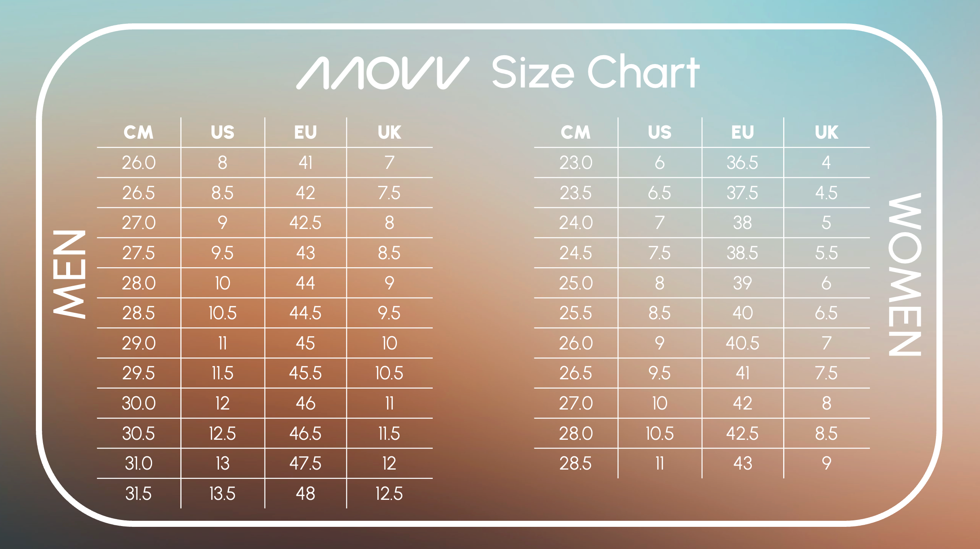Select the men's EU column header
980x549 pixels.
point(305,133)
